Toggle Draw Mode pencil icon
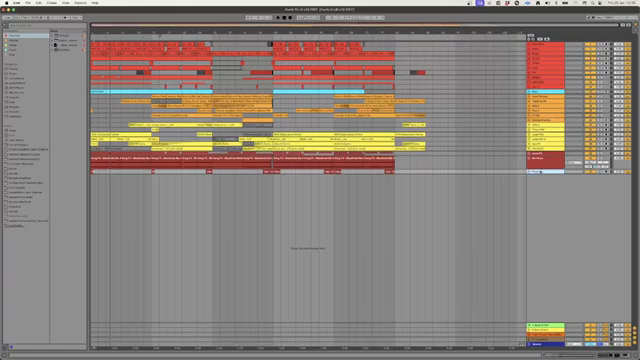The height and width of the screenshot is (360, 640). click(x=588, y=18)
